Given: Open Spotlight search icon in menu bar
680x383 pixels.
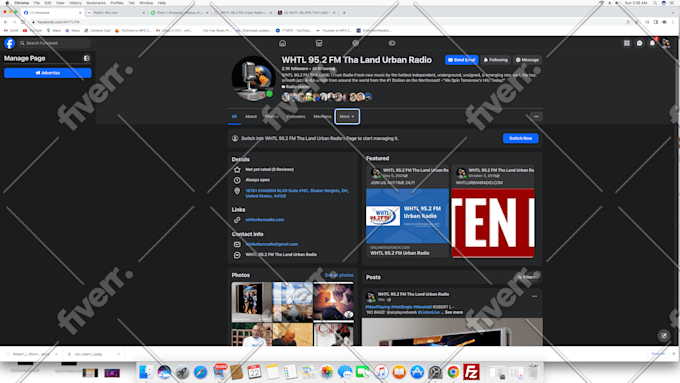Looking at the screenshot, I should click(x=655, y=3).
